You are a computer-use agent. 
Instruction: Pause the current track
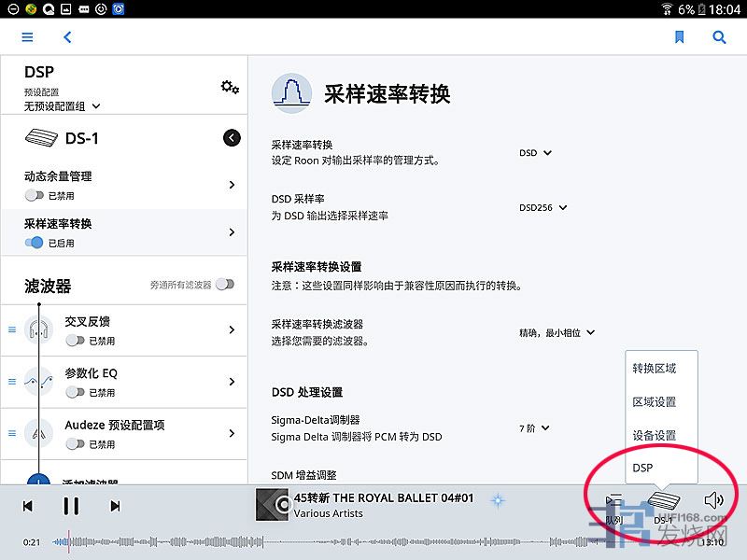71,506
